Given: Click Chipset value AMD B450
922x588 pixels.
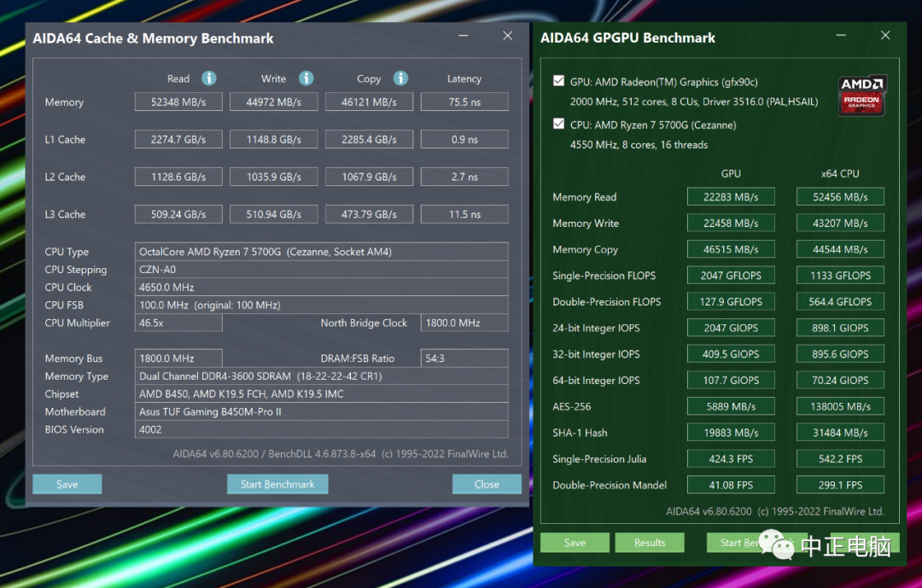Looking at the screenshot, I should tap(322, 394).
